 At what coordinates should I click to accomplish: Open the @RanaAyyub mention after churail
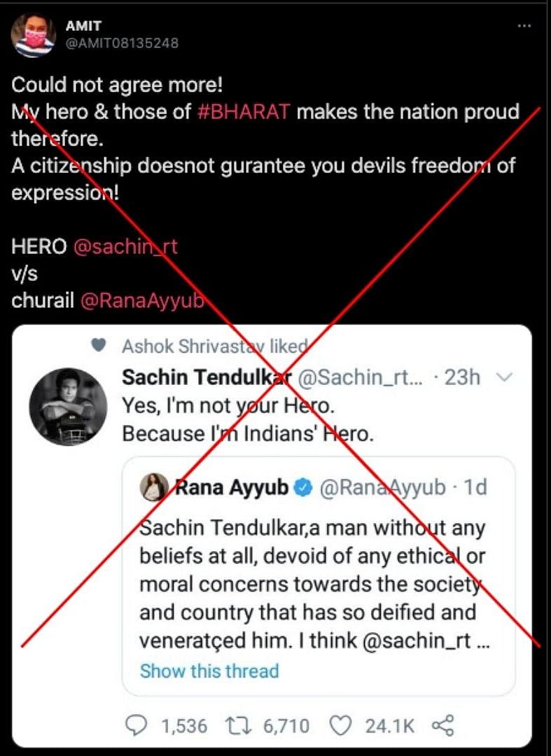point(143,300)
